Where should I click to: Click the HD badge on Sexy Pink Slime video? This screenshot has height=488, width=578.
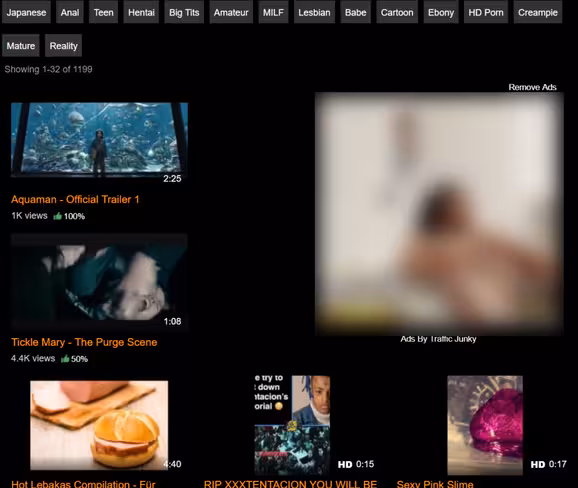[538, 464]
